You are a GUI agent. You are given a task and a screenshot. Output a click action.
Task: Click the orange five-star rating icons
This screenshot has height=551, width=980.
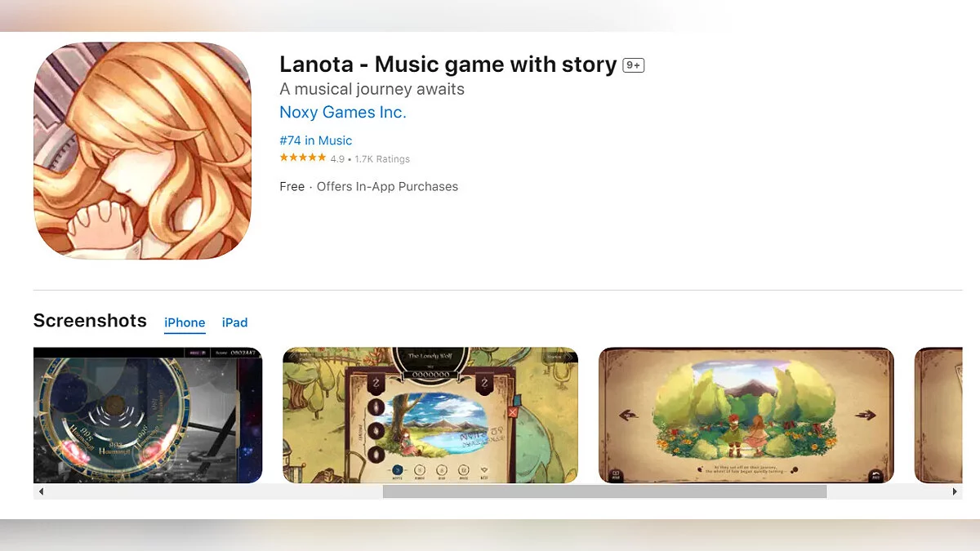[x=302, y=158]
